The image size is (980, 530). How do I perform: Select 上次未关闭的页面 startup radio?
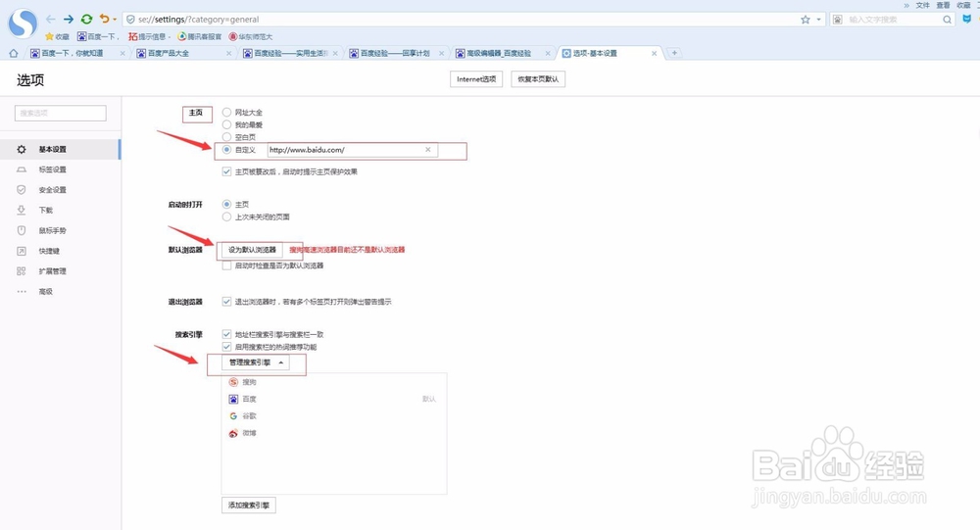(227, 217)
